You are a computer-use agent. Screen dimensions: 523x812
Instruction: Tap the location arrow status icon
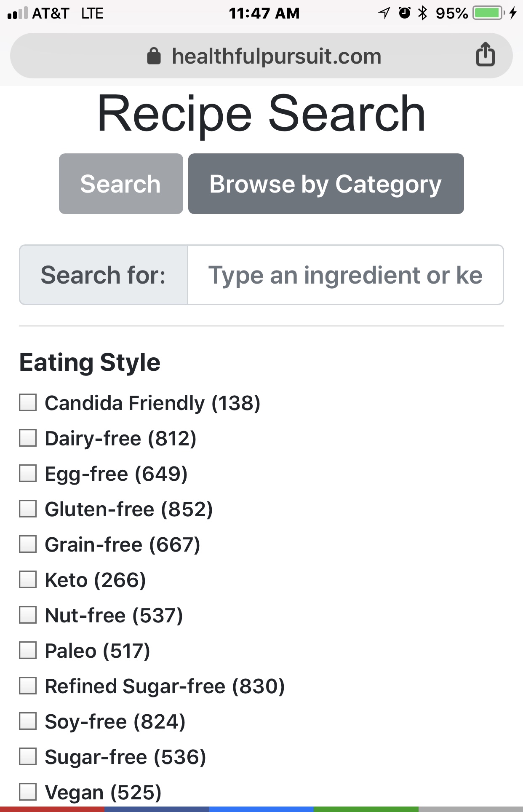pyautogui.click(x=384, y=13)
